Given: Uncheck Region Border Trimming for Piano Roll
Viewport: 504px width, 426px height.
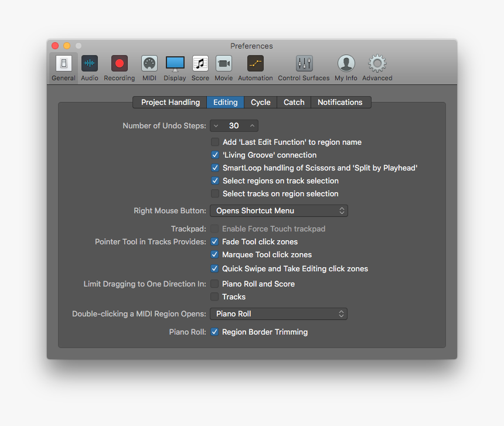Looking at the screenshot, I should click(214, 332).
